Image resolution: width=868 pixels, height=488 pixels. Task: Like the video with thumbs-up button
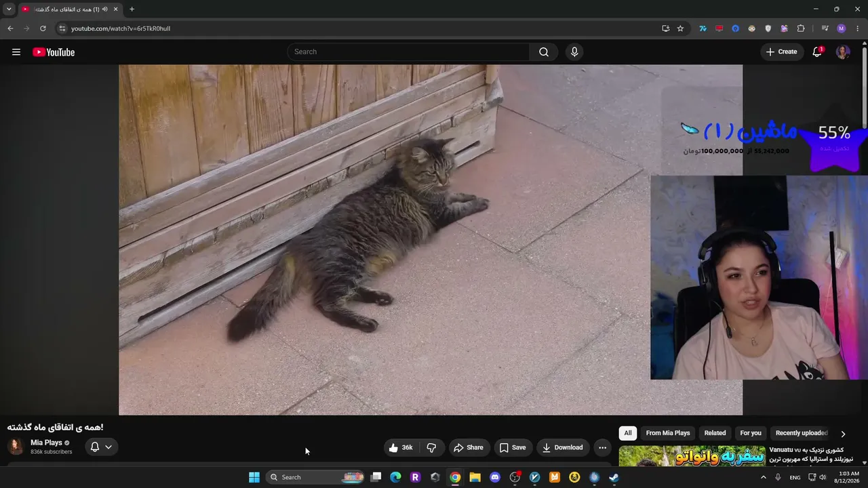(x=401, y=447)
